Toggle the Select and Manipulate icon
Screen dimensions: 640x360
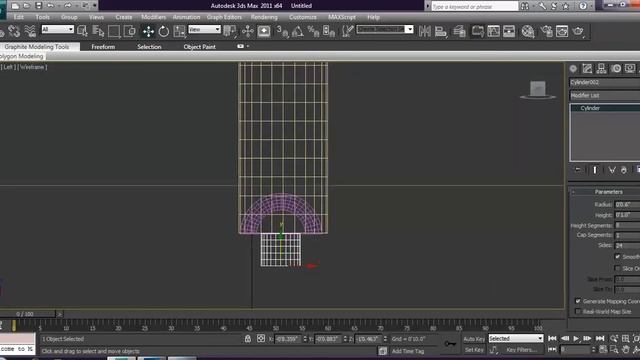(248, 31)
